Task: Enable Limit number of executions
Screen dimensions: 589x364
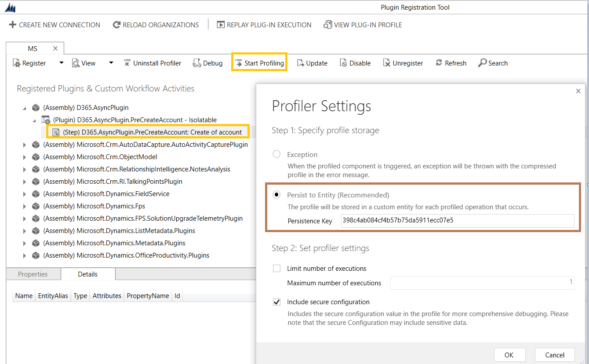Action: (276, 268)
